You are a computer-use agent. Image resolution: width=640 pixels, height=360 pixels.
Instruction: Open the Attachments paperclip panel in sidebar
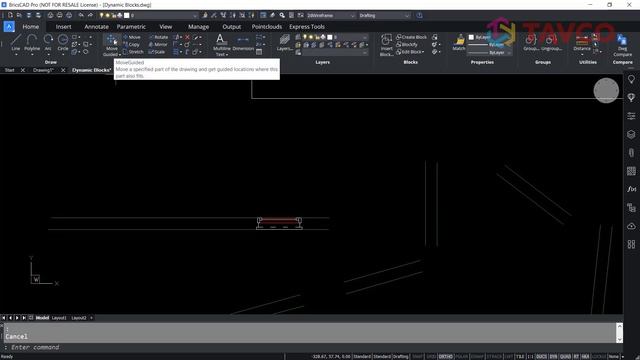click(631, 153)
